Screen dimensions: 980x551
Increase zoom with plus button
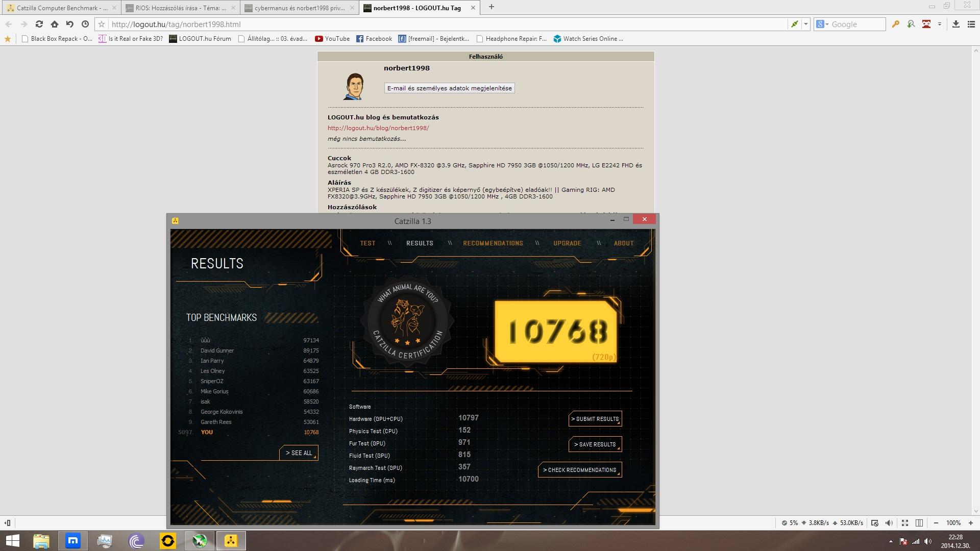tap(971, 523)
